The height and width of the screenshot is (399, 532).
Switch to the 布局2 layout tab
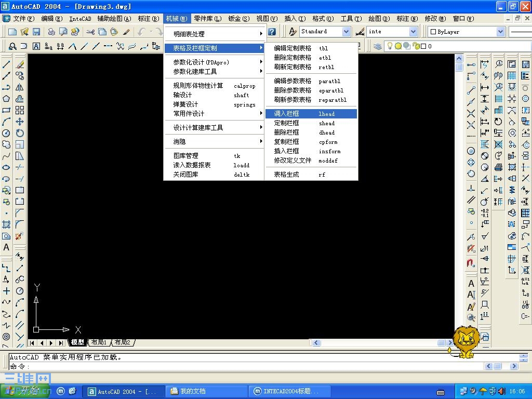tap(122, 342)
